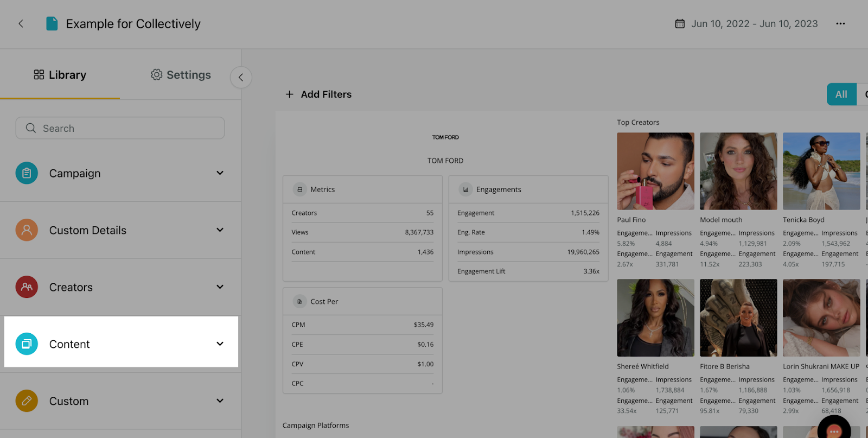Click the Engagement Lift value 3.36x

(x=591, y=271)
